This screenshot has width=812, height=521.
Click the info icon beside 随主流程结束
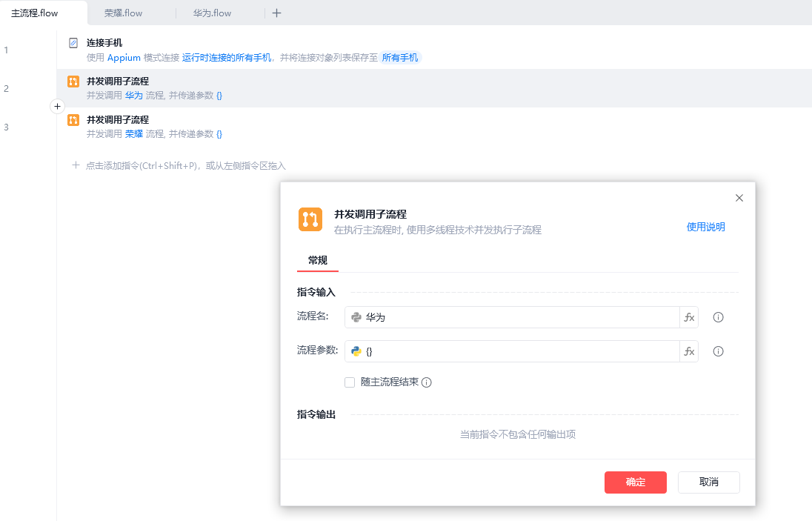[427, 382]
